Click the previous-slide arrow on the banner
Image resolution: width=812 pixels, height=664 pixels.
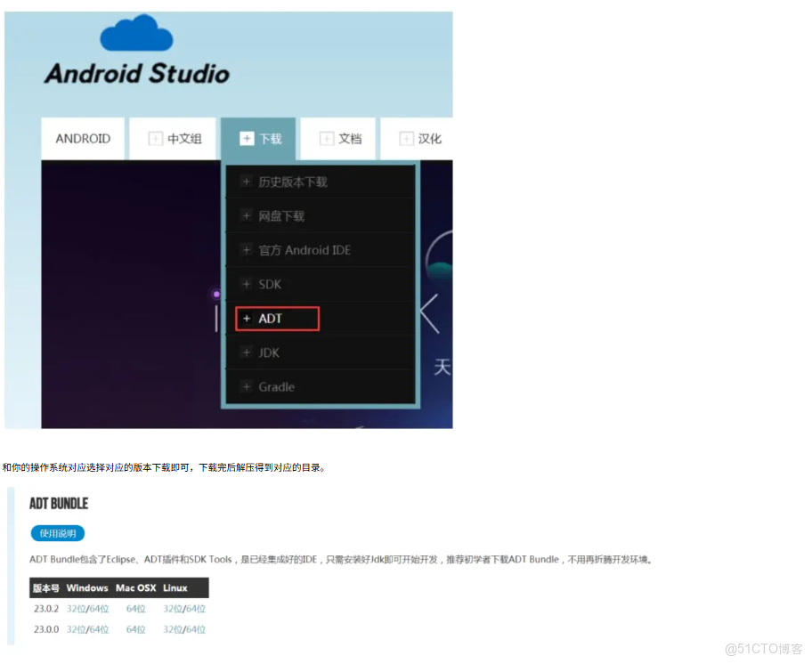(x=429, y=313)
